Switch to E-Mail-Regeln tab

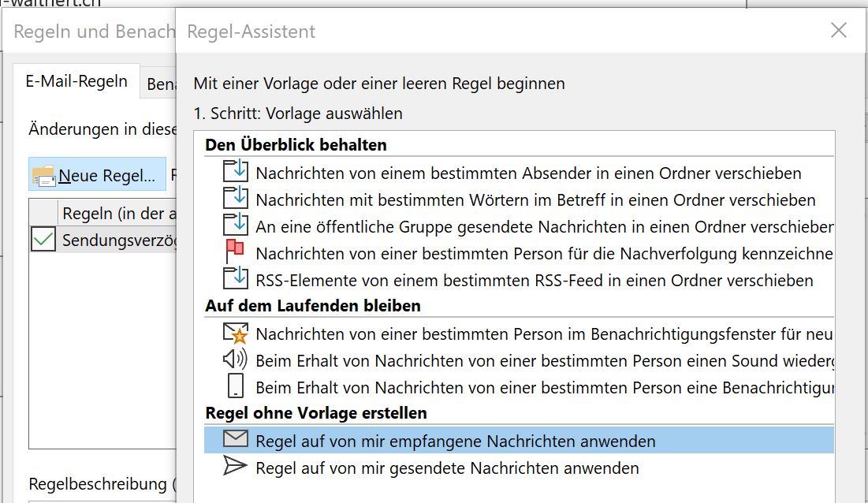point(76,81)
